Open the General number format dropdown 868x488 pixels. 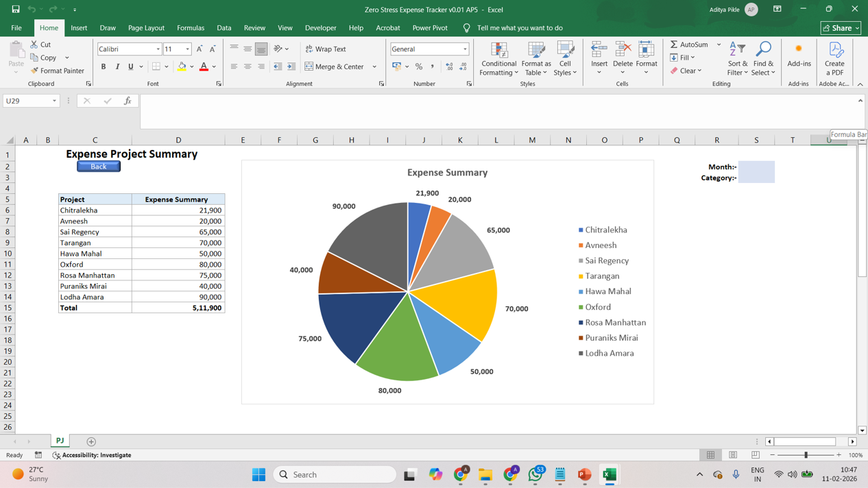465,49
